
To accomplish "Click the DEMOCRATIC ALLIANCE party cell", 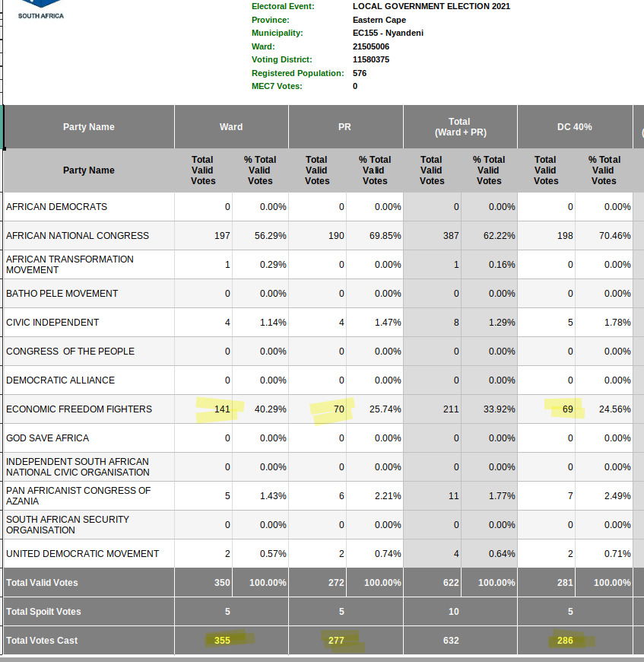I will click(89, 380).
